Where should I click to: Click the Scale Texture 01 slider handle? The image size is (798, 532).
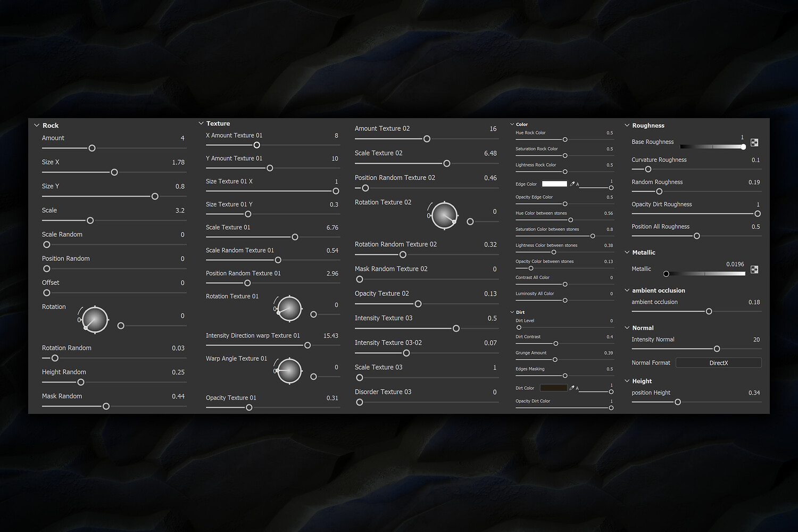295,237
